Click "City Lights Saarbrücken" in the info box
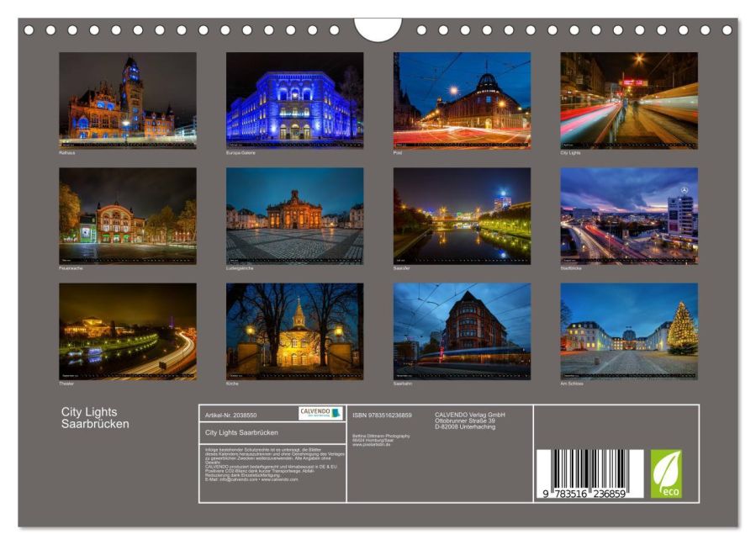The image size is (756, 545). coord(241,432)
